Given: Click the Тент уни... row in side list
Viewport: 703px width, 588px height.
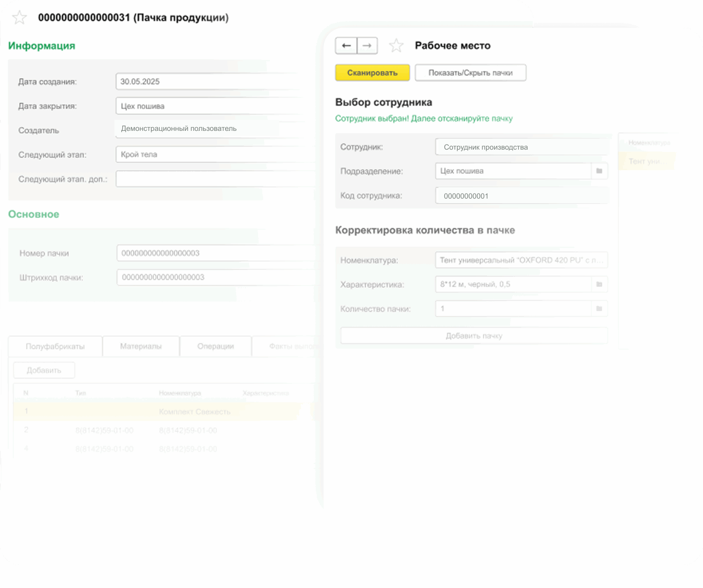Looking at the screenshot, I should (x=647, y=162).
